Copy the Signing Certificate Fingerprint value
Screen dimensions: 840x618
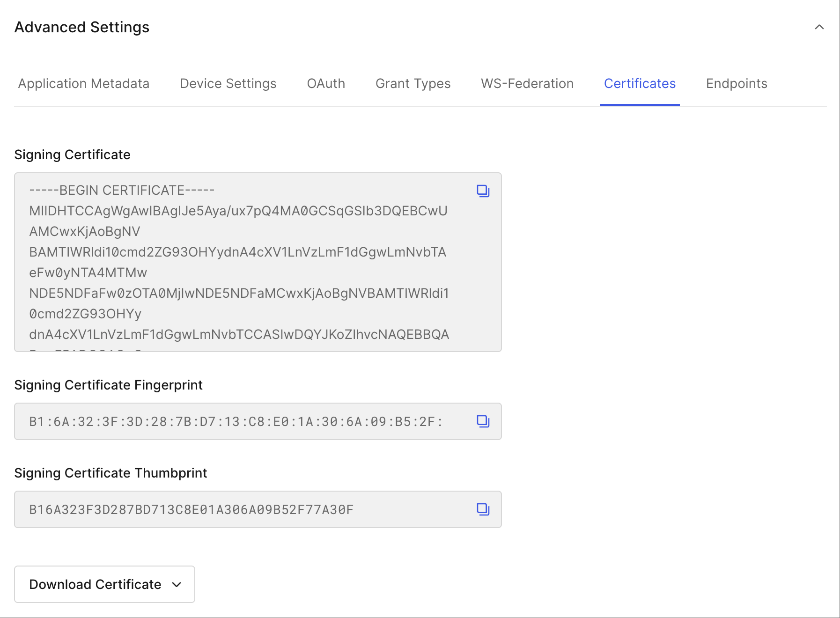pos(483,421)
